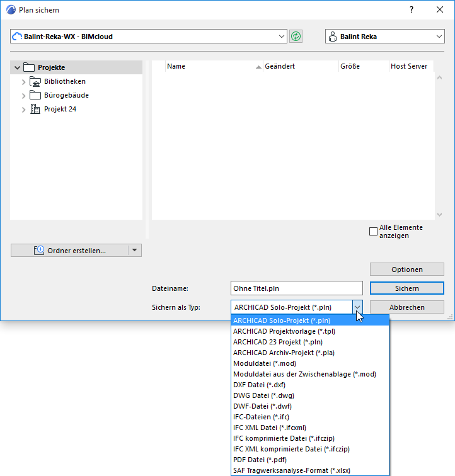The image size is (455, 476).
Task: Toggle the Alle Elemente anzeigen checkbox
Action: pyautogui.click(x=373, y=231)
